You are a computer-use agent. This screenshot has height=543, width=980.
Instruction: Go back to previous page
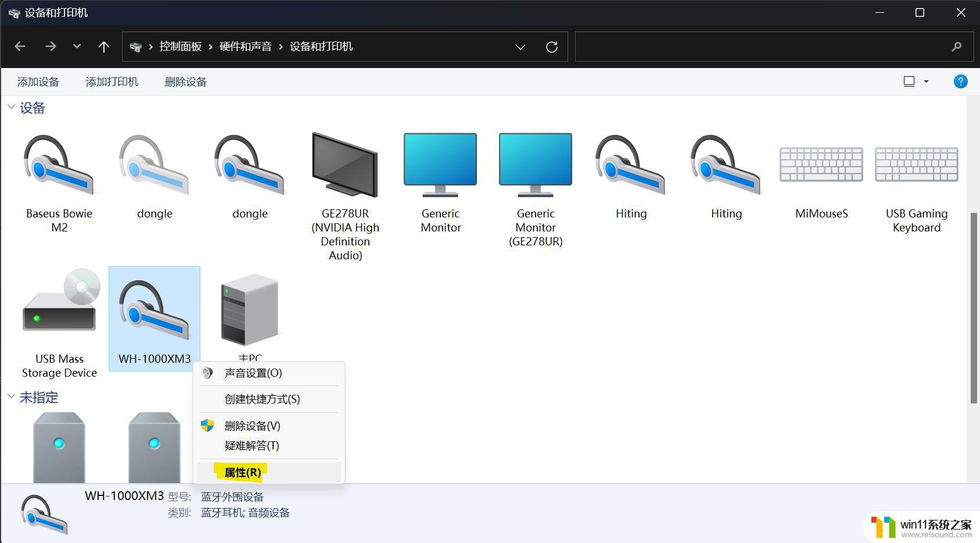20,47
